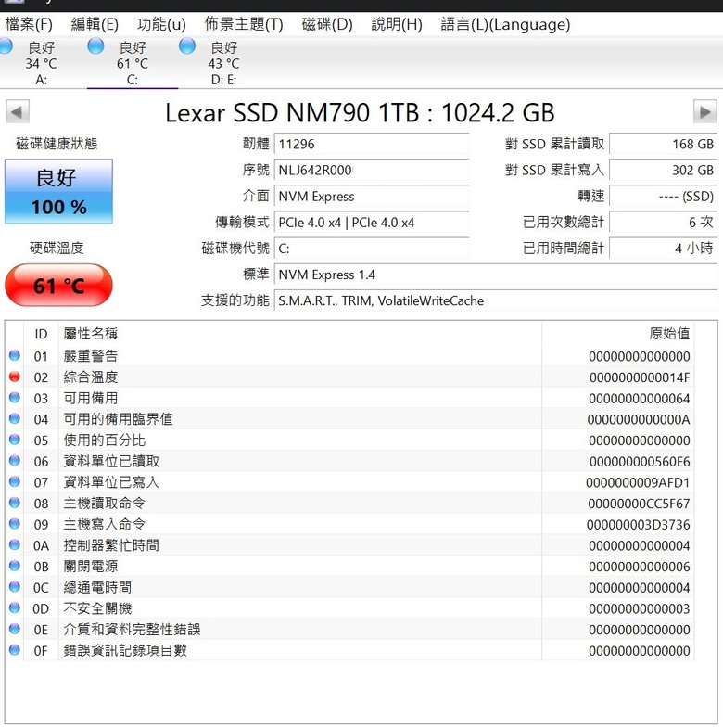The height and width of the screenshot is (728, 723).
Task: Open the 功能(u) menu
Action: (161, 24)
